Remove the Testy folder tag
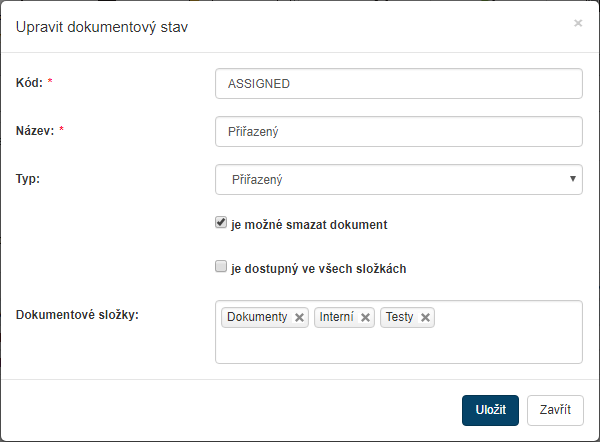Viewport: 600px width, 442px height. [x=426, y=318]
